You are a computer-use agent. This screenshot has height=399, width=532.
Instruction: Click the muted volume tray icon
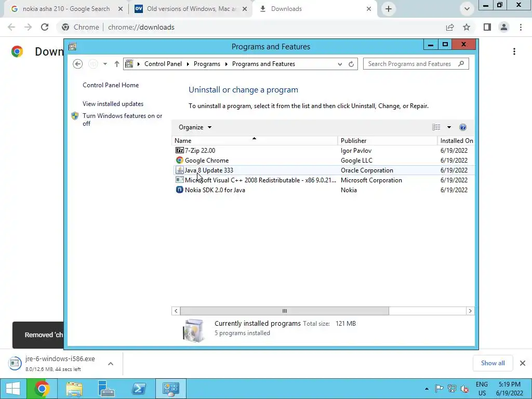[x=464, y=389]
